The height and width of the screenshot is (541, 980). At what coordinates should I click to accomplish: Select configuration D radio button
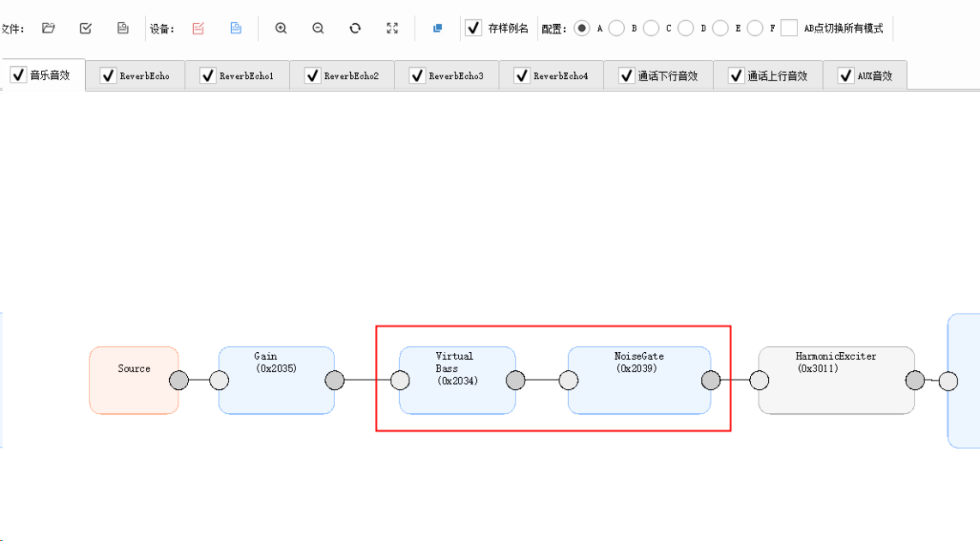pos(686,28)
